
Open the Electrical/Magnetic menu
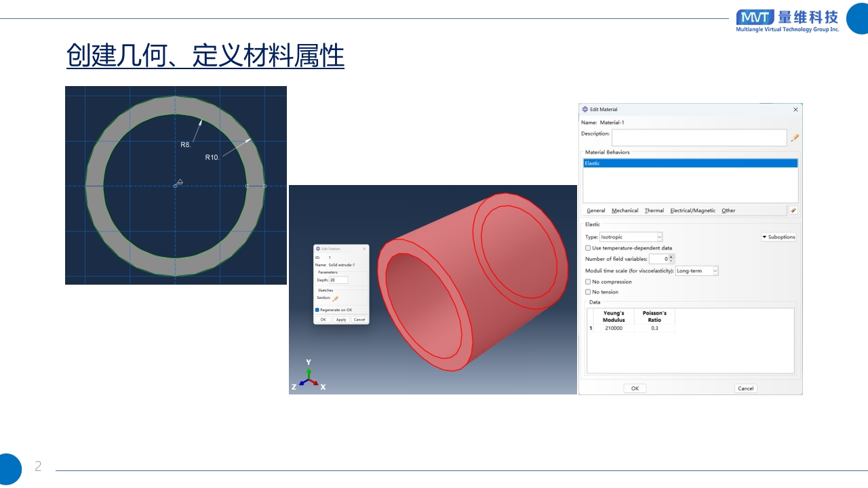[692, 211]
